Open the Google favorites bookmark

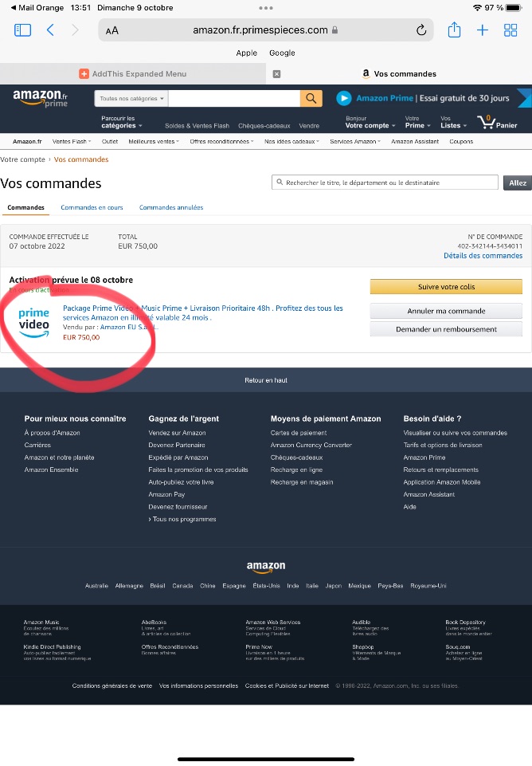pos(282,53)
